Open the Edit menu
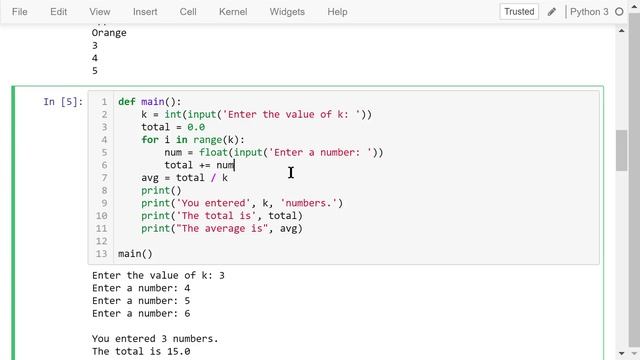 58,12
